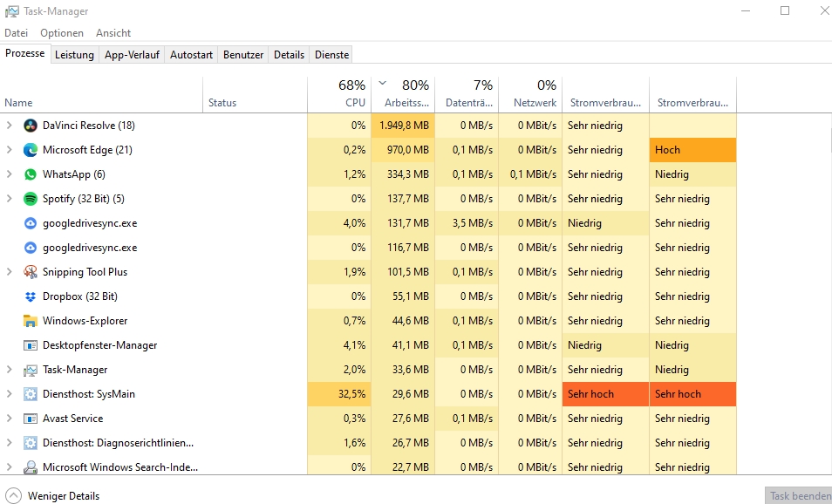Open the Benutzer tab

pyautogui.click(x=243, y=55)
